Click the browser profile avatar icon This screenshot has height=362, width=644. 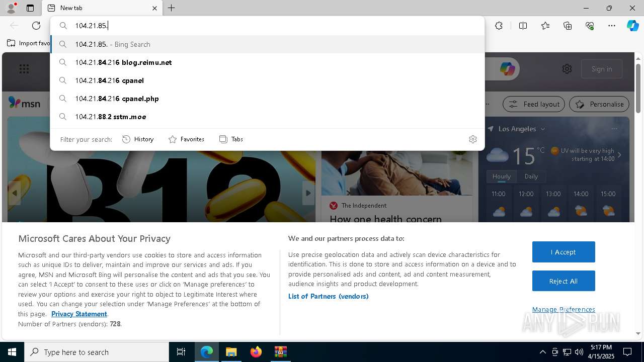[x=11, y=8]
